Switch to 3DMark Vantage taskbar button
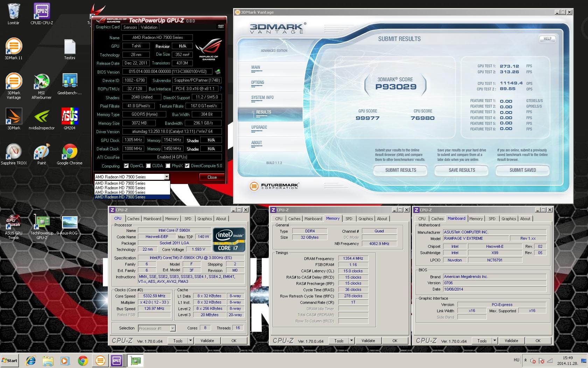This screenshot has height=368, width=588. [x=100, y=360]
